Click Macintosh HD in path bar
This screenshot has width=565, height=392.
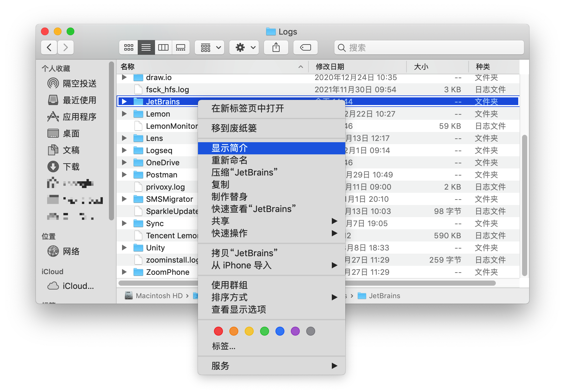154,296
